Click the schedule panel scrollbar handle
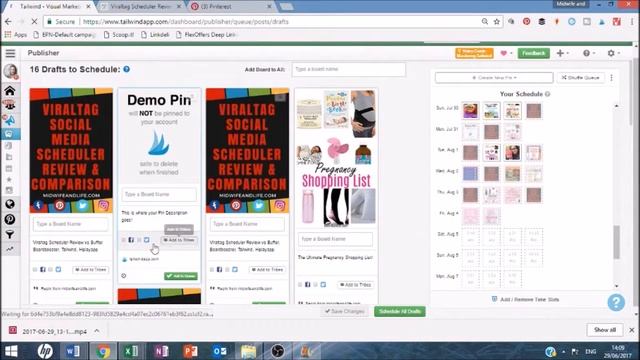 point(616,242)
